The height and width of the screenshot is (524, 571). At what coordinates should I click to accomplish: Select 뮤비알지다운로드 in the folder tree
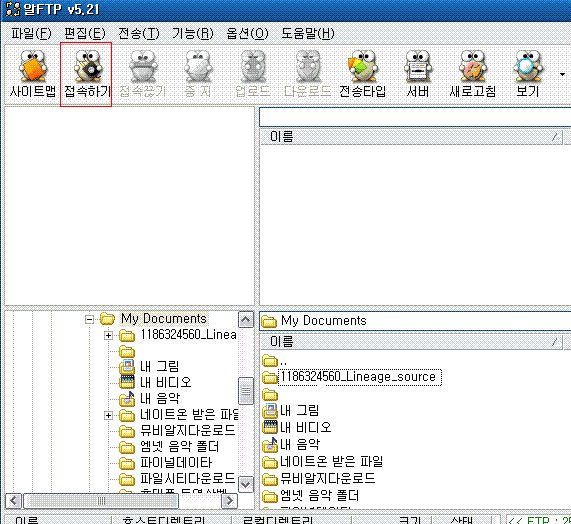click(x=188, y=431)
